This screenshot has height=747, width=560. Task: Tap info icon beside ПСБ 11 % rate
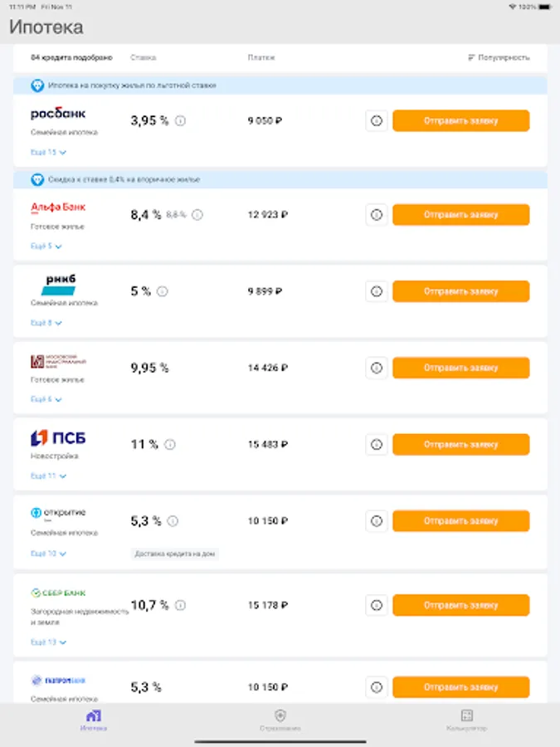[x=170, y=444]
